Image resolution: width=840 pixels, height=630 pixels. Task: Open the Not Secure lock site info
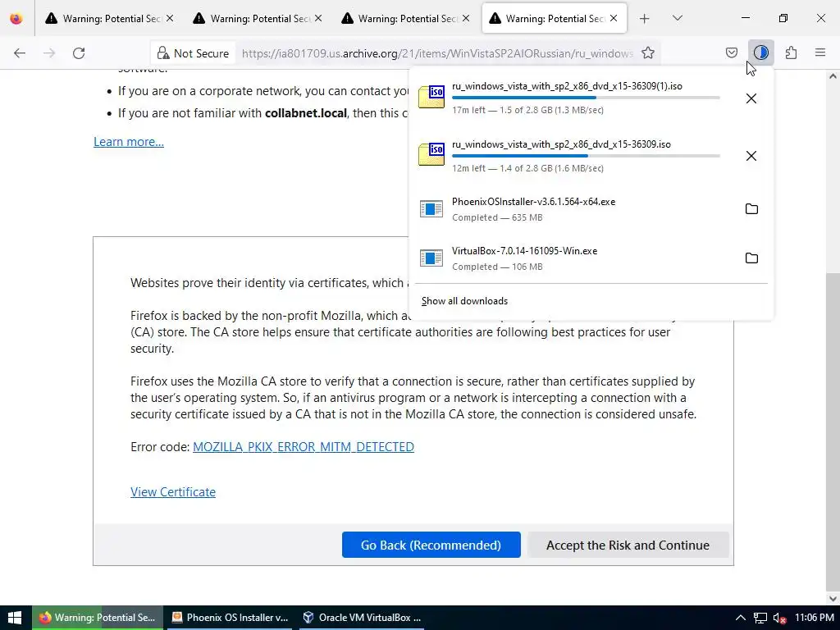point(194,53)
